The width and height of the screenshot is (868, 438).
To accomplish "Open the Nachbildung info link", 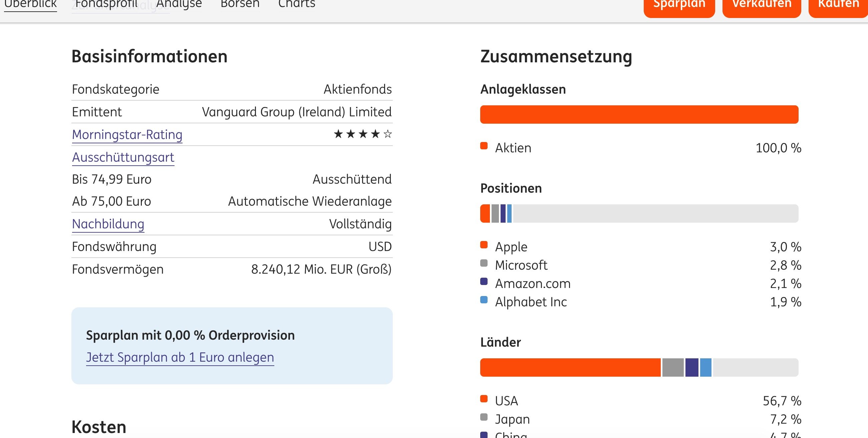I will (108, 224).
